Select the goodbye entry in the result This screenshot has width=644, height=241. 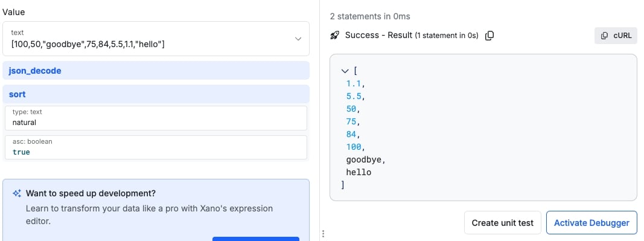pyautogui.click(x=364, y=159)
